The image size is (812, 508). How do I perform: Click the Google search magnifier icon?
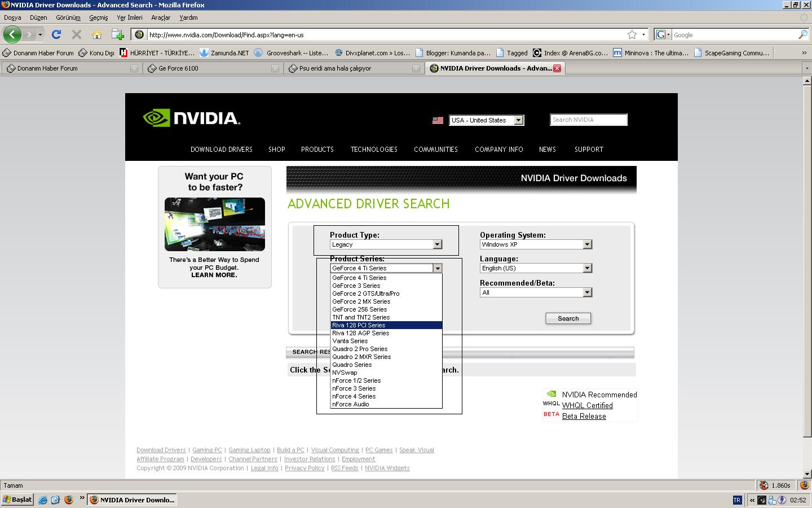pyautogui.click(x=803, y=34)
